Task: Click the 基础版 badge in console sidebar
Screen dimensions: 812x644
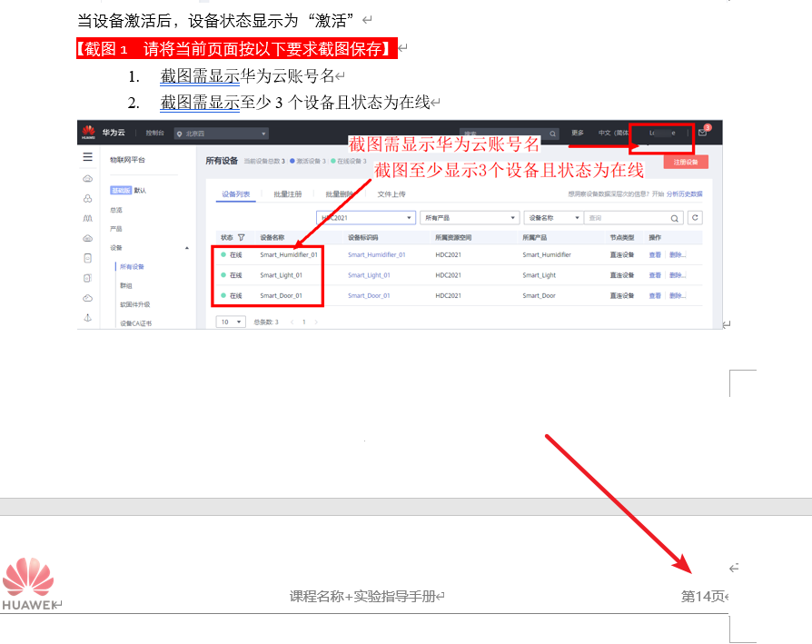Action: pyautogui.click(x=121, y=191)
